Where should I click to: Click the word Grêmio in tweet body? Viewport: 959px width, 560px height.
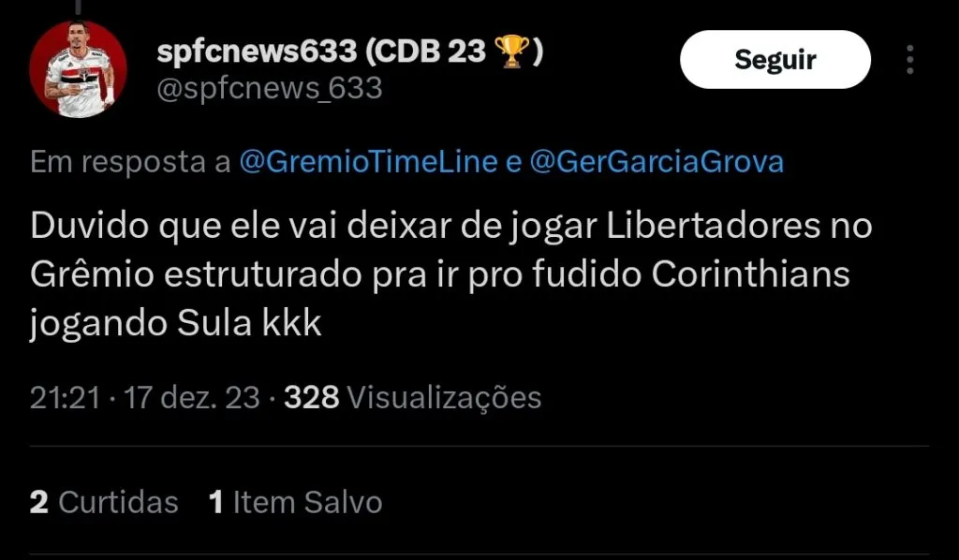coord(92,274)
